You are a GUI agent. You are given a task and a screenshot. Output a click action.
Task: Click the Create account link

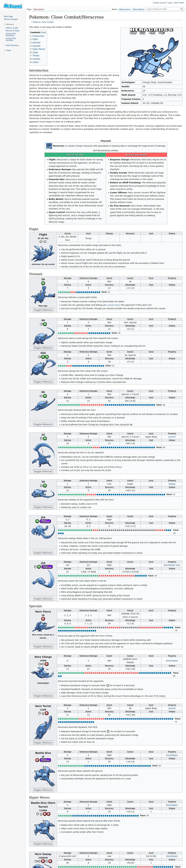pyautogui.click(x=159, y=3)
